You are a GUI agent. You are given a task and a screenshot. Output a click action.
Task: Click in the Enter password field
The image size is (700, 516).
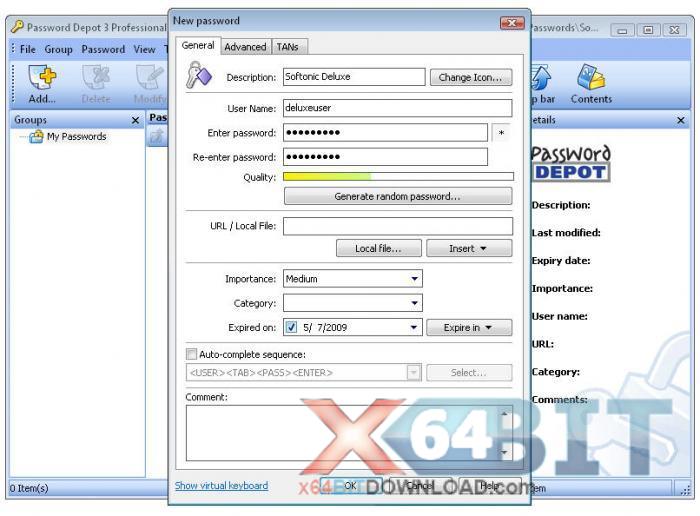click(x=385, y=133)
